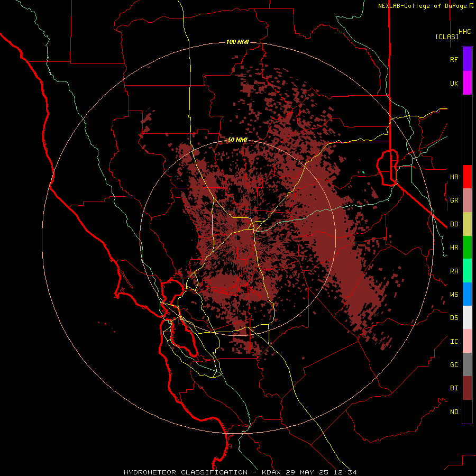This screenshot has width=476, height=476.
Task: Select the yellow BD legend color
Action: 467,224
